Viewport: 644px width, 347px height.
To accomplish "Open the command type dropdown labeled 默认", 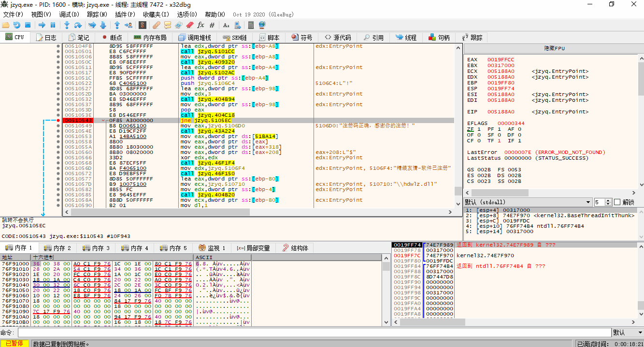I will (627, 333).
